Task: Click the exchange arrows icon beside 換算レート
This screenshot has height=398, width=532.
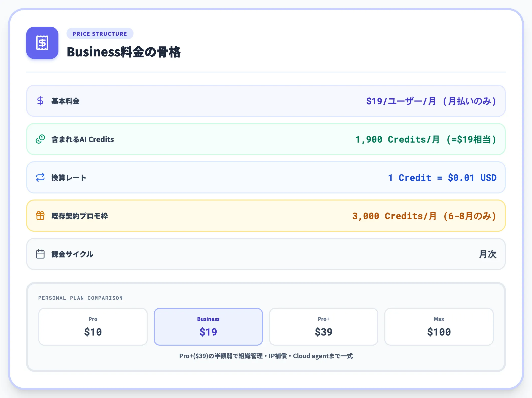Action: click(x=40, y=178)
